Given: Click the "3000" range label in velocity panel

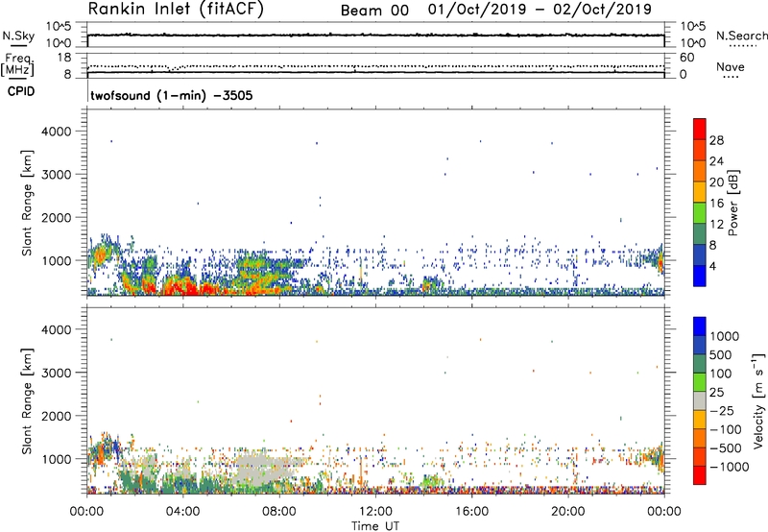Looking at the screenshot, I should tap(57, 373).
